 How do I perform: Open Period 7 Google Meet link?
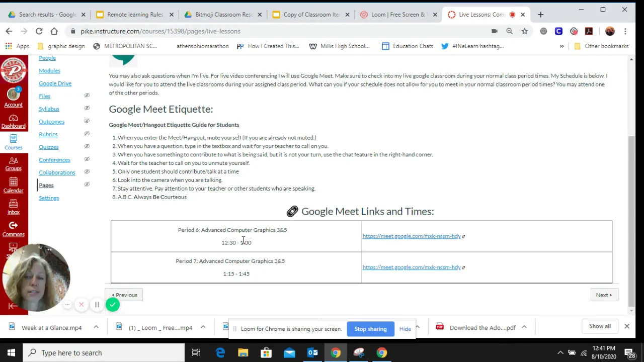click(412, 267)
